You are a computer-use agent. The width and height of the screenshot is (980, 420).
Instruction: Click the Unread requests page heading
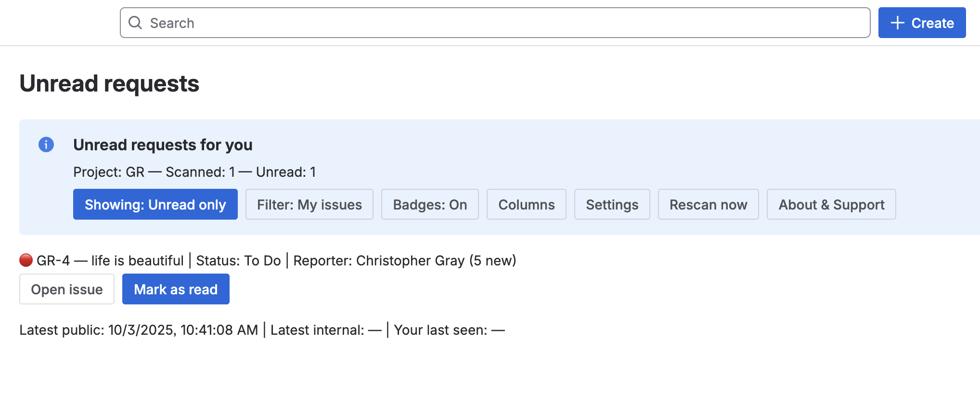pos(109,83)
